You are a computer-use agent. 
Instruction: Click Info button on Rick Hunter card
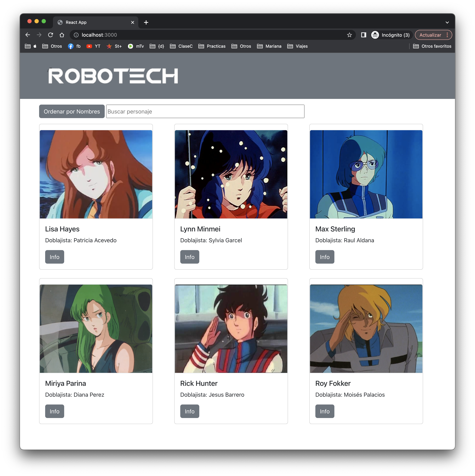pyautogui.click(x=190, y=411)
